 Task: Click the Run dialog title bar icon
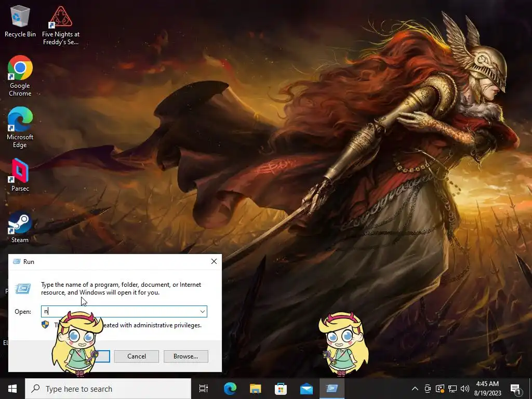tap(17, 262)
